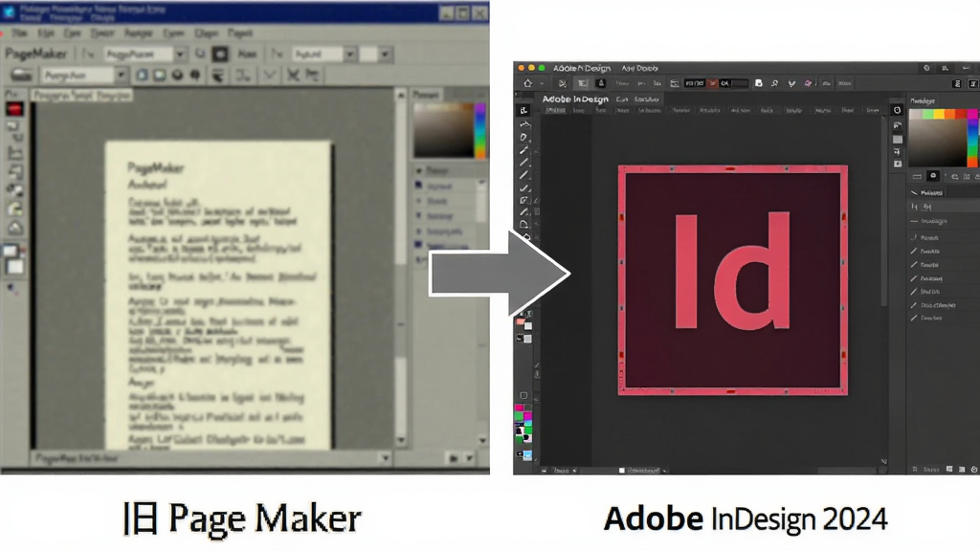Open the second dropdown arrow in PageMaker's top toolbar

point(350,55)
